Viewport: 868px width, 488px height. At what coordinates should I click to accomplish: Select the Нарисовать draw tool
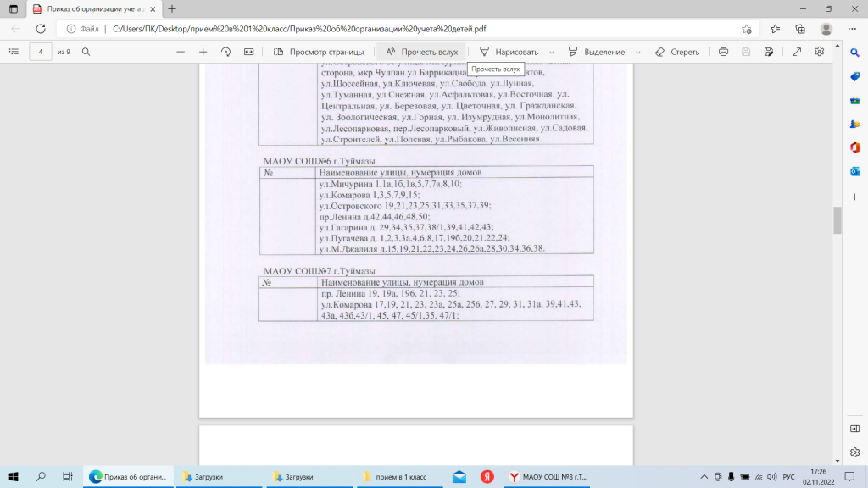(x=509, y=52)
